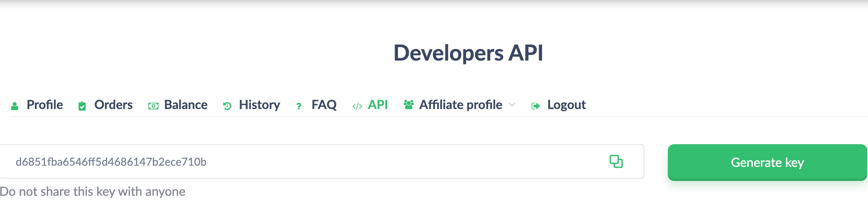The width and height of the screenshot is (868, 204).
Task: Click the exit arrow icon beside Logout
Action: (536, 106)
